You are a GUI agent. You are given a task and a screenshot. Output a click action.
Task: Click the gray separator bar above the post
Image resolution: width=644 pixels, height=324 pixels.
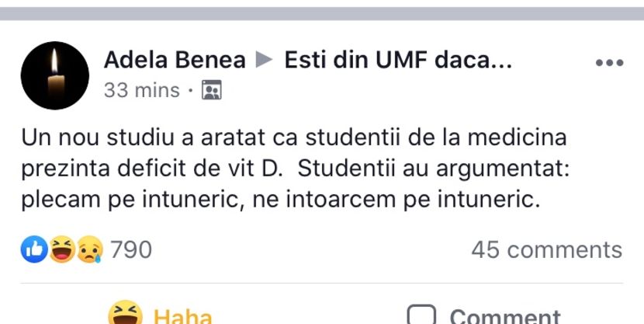tap(322, 13)
